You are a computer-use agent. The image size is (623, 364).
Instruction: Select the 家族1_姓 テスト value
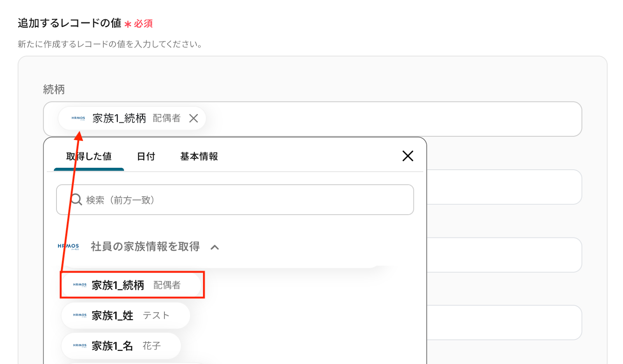(x=125, y=315)
